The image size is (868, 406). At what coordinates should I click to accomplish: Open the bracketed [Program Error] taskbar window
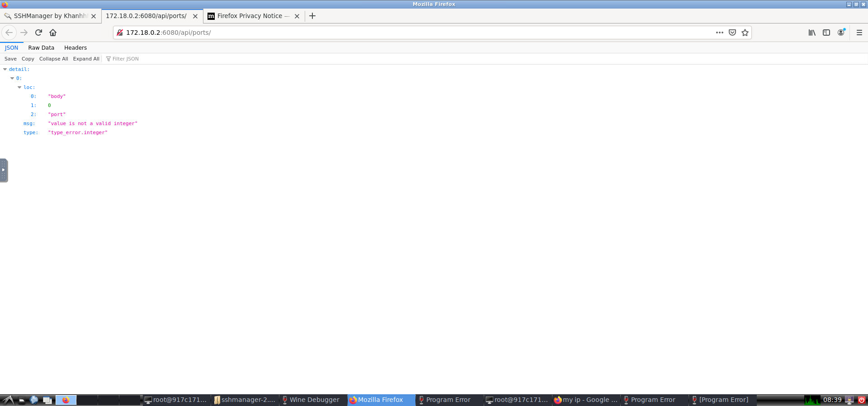point(722,400)
